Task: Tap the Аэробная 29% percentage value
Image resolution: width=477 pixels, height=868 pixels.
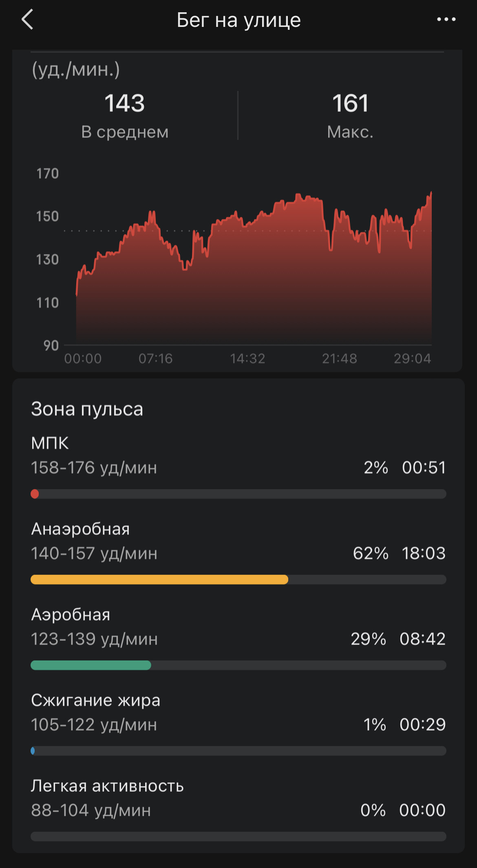Action: [369, 639]
